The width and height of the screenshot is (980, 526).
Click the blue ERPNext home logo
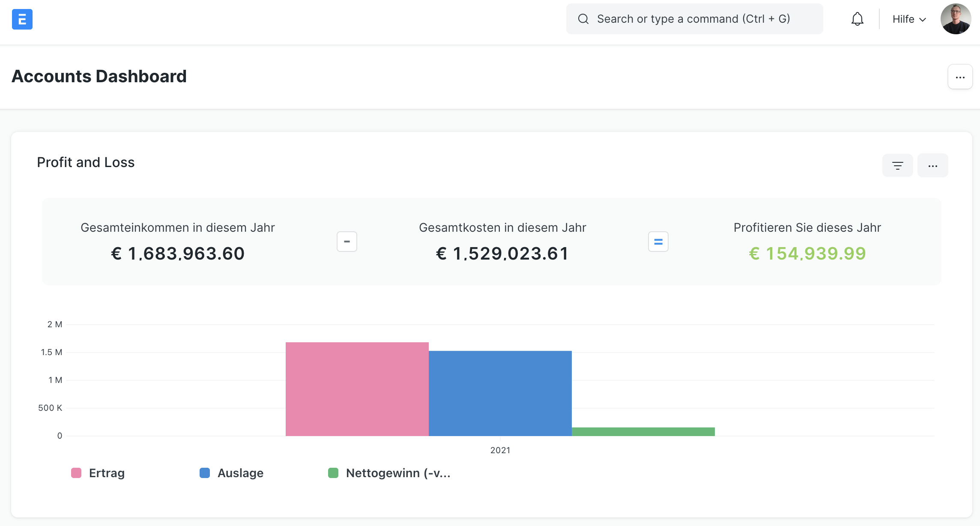22,19
